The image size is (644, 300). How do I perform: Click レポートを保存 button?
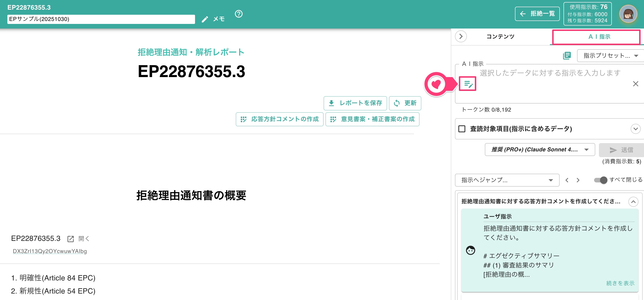tap(355, 103)
